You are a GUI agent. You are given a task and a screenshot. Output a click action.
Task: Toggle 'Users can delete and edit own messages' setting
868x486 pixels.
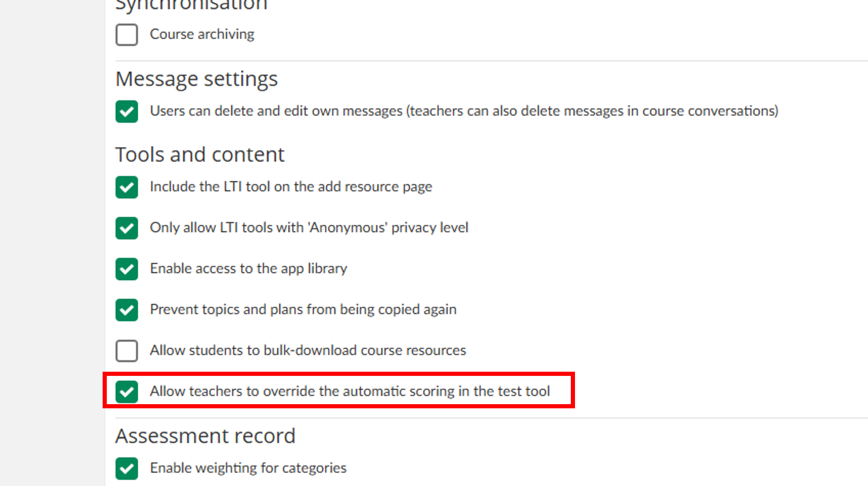[126, 112]
